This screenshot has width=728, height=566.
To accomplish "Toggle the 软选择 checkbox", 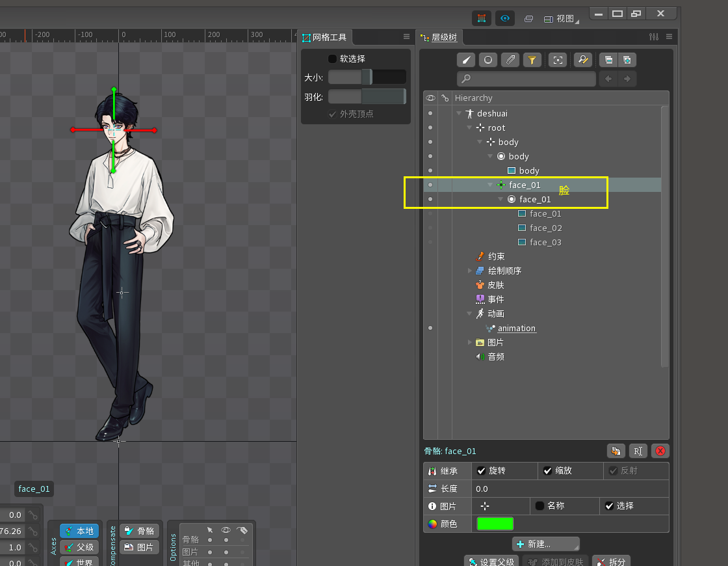I will (333, 59).
